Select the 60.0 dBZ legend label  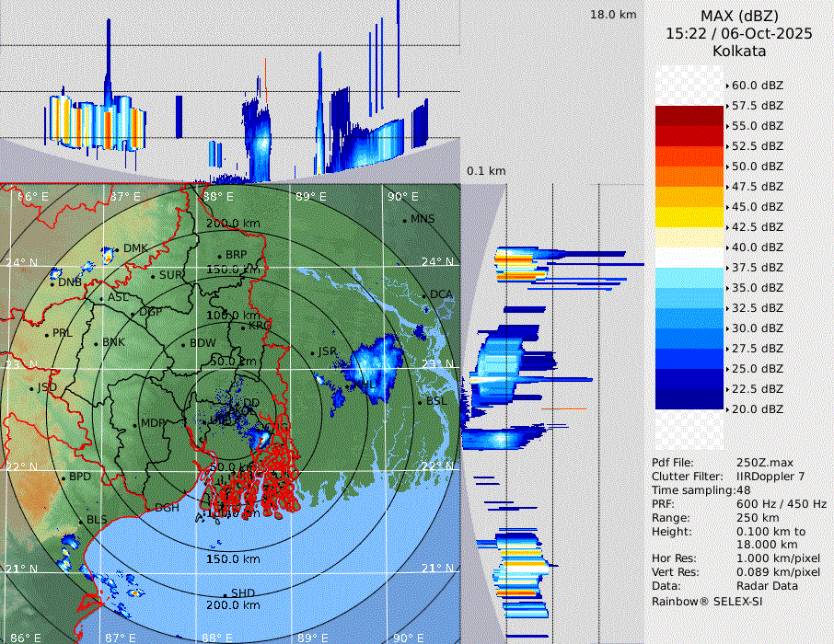click(x=757, y=86)
